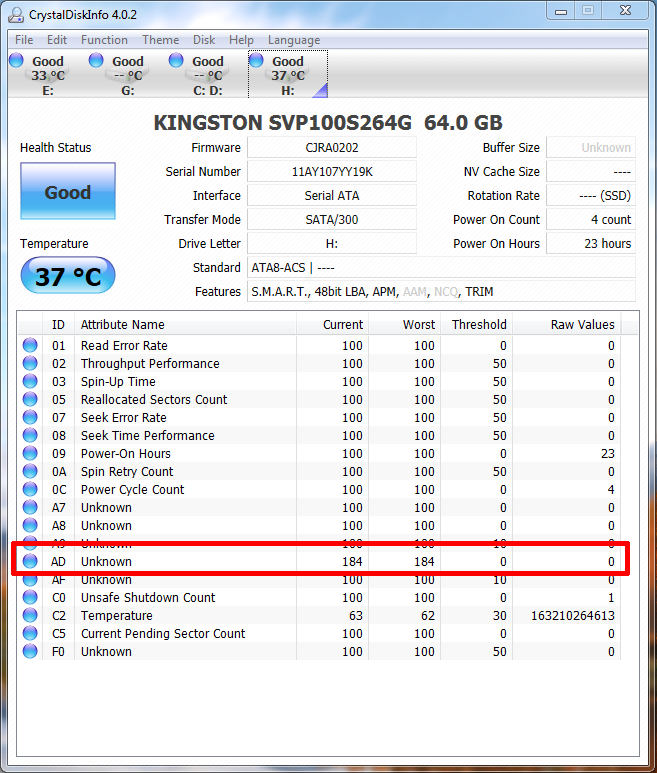The height and width of the screenshot is (773, 657).
Task: Click status orb of AD Unknown row
Action: (30, 561)
